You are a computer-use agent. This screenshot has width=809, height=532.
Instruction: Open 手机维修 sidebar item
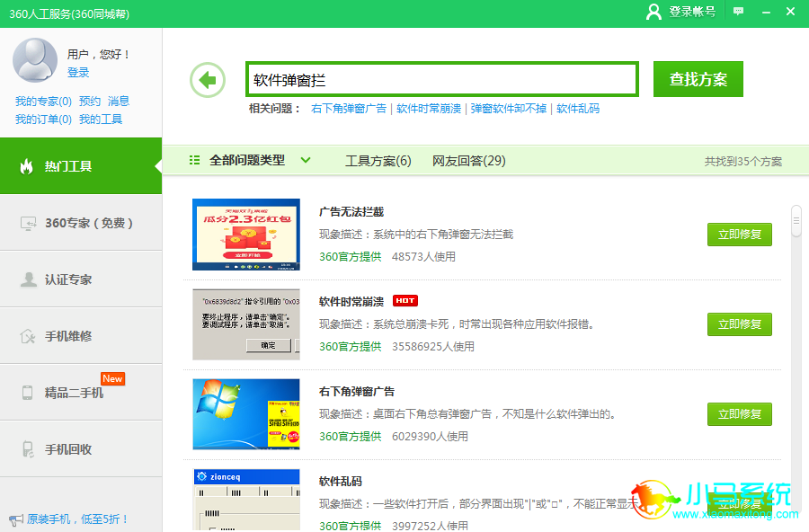[81, 336]
